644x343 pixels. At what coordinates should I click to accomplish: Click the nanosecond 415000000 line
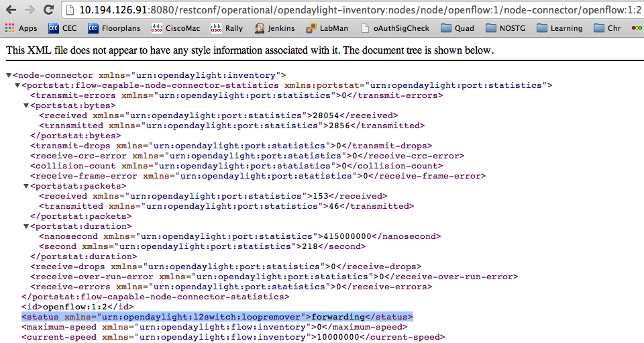pos(240,236)
